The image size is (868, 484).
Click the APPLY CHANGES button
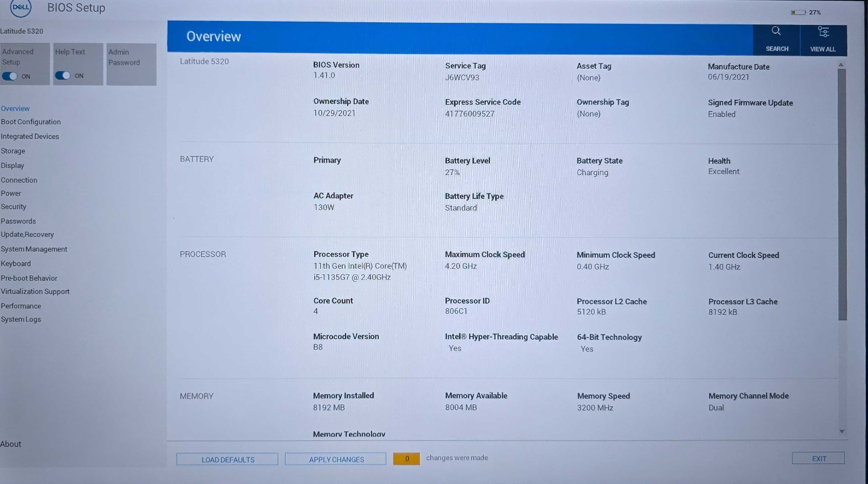(x=336, y=459)
